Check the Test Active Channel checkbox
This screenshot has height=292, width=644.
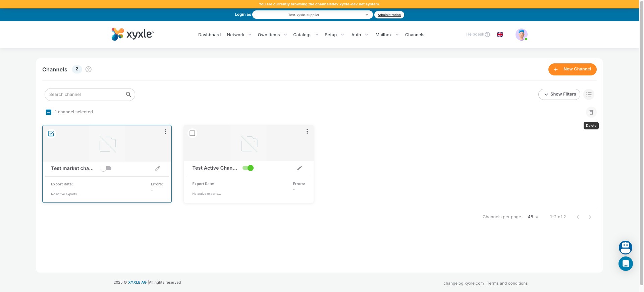(192, 133)
